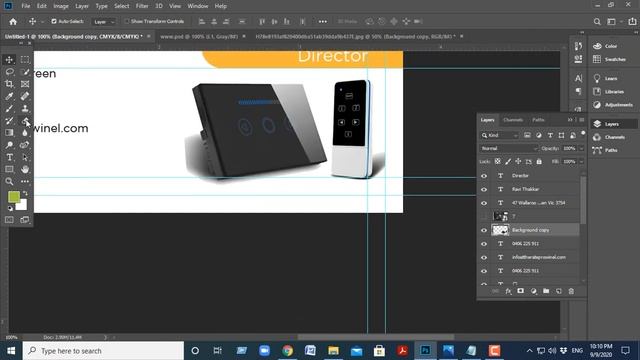Image resolution: width=640 pixels, height=360 pixels.
Task: Filter layers by type layers
Action: pyautogui.click(x=550, y=135)
